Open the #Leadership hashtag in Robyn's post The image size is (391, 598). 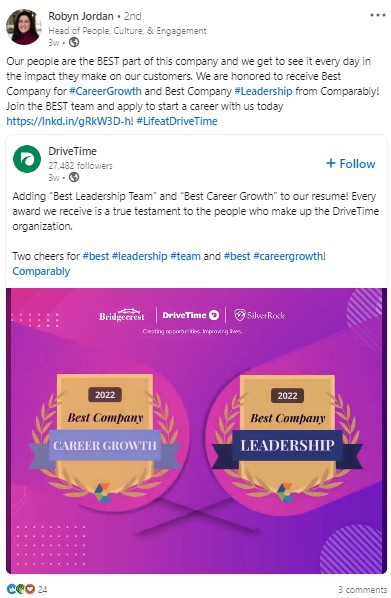click(263, 92)
